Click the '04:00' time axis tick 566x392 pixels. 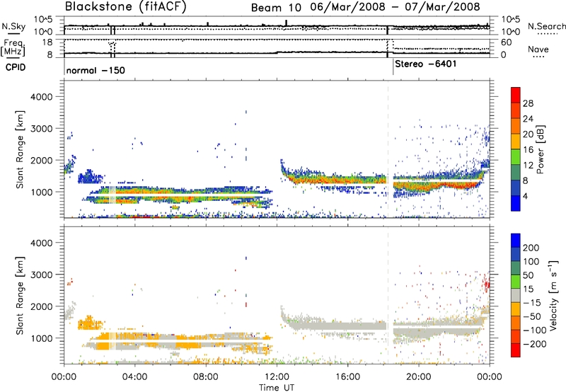pos(134,377)
